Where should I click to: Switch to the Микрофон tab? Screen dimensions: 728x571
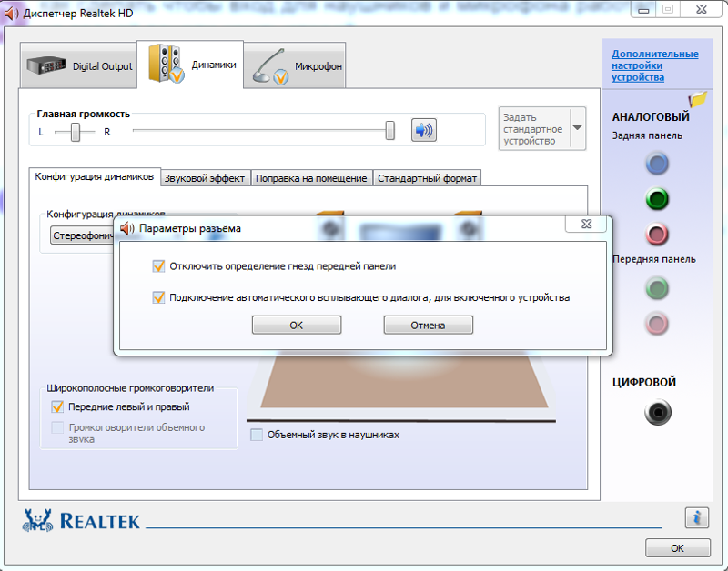(295, 65)
